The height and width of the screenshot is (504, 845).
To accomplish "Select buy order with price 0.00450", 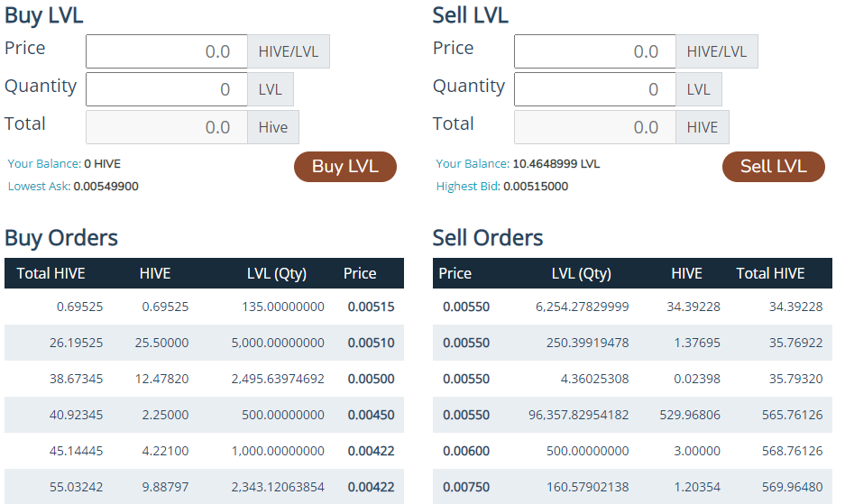I will (204, 415).
